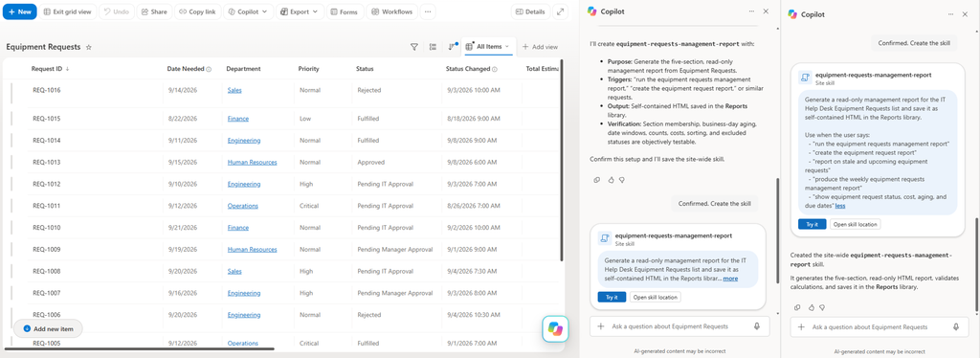Click the expand content diagonal-arrows icon
Image resolution: width=980 pixels, height=358 pixels.
(x=560, y=11)
